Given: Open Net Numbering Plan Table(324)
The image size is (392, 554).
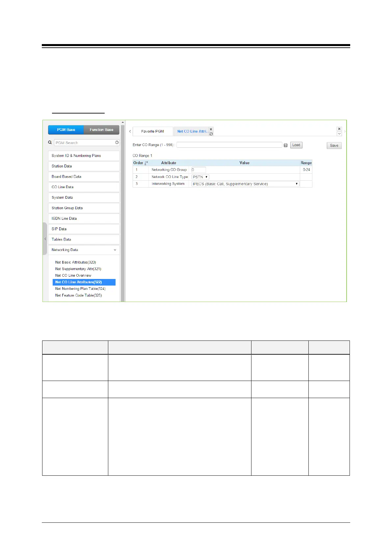Looking at the screenshot, I should pyautogui.click(x=80, y=289).
